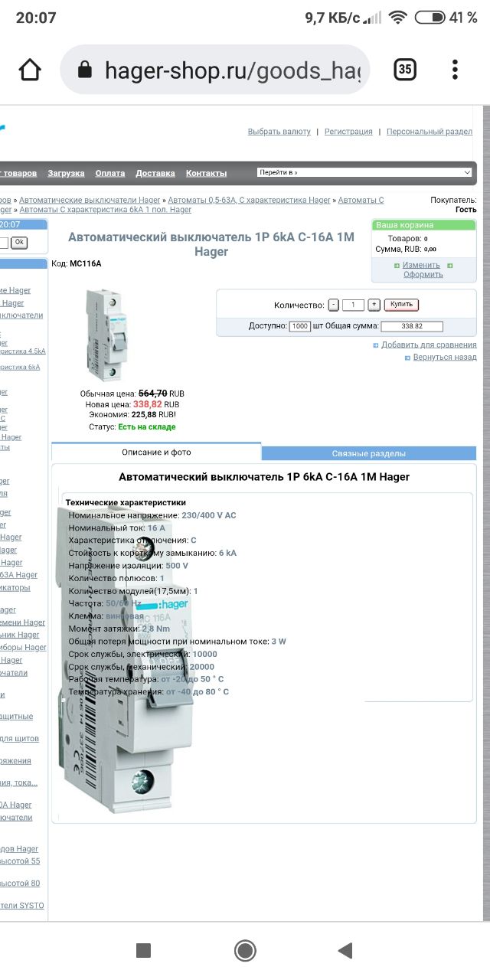
Task: Click 'Изменить' in the cart box
Action: coord(421,265)
